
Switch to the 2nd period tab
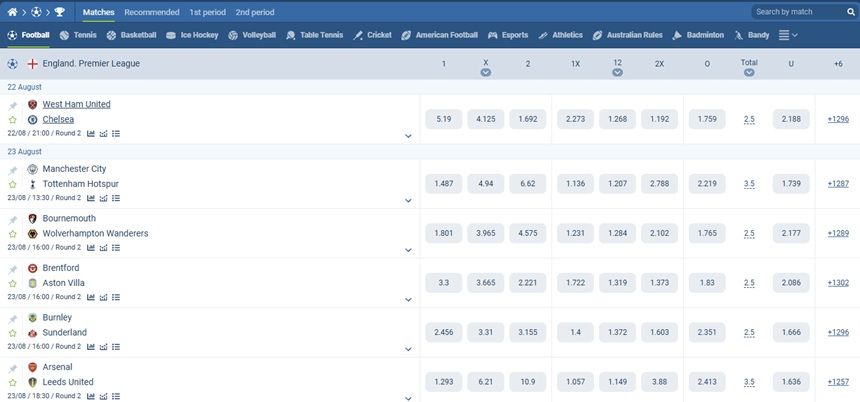[x=255, y=12]
